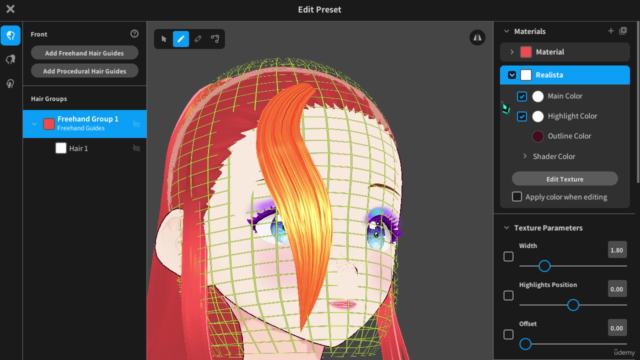640x360 pixels.
Task: Toggle visibility of Hair 1
Action: pyautogui.click(x=136, y=148)
